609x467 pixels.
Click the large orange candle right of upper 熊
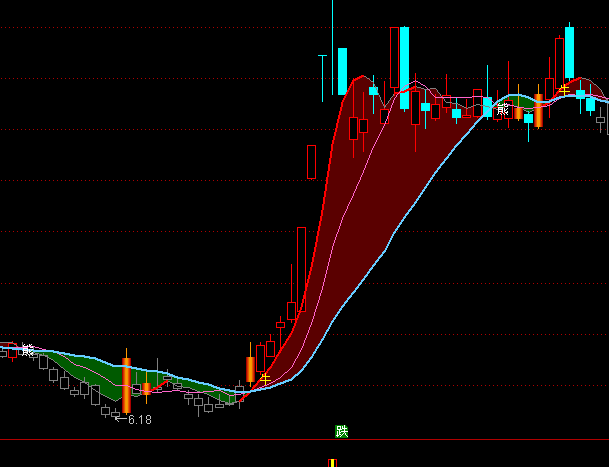538,110
